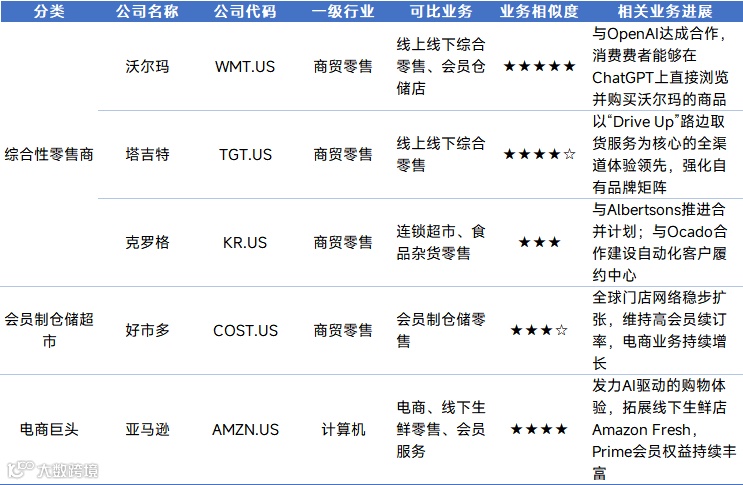Click 商贸零售 in the 克罗格 row
The width and height of the screenshot is (743, 485).
click(343, 242)
